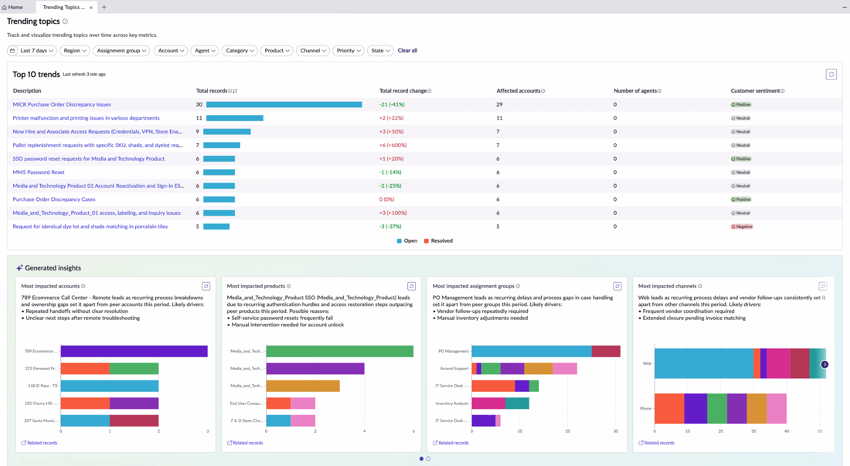Click the info icon beside Trending topics title
Screen dimensions: 850x466
pyautogui.click(x=65, y=21)
